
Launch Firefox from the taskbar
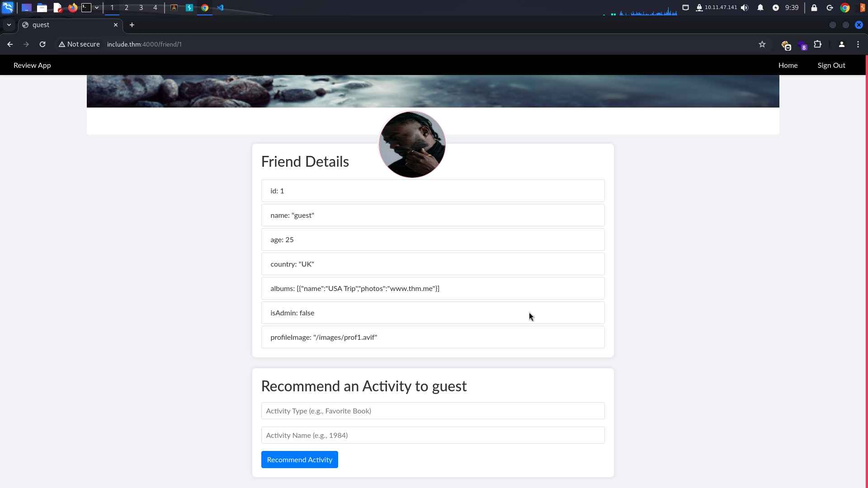(72, 8)
